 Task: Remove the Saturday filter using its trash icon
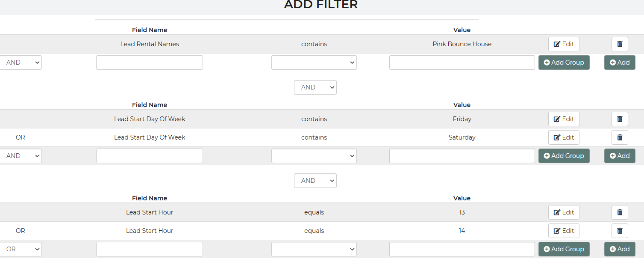click(620, 137)
